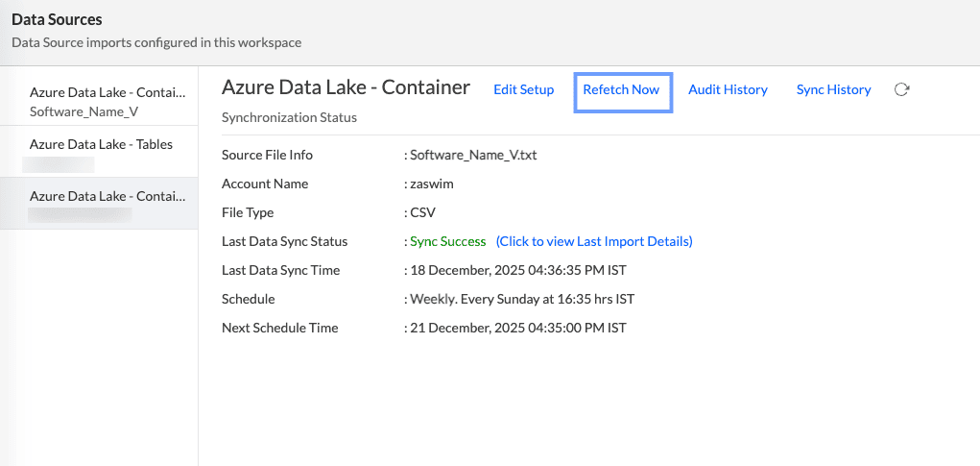Viewport: 980px width, 466px height.
Task: Click the refresh icon beside Sync History
Action: pyautogui.click(x=901, y=89)
